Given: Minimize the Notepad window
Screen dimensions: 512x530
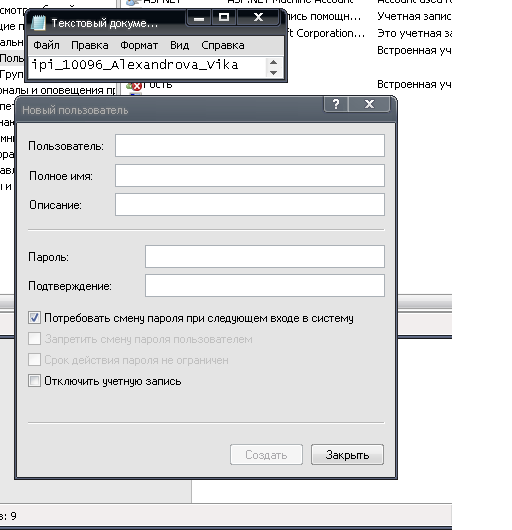Looking at the screenshot, I should (x=199, y=18).
